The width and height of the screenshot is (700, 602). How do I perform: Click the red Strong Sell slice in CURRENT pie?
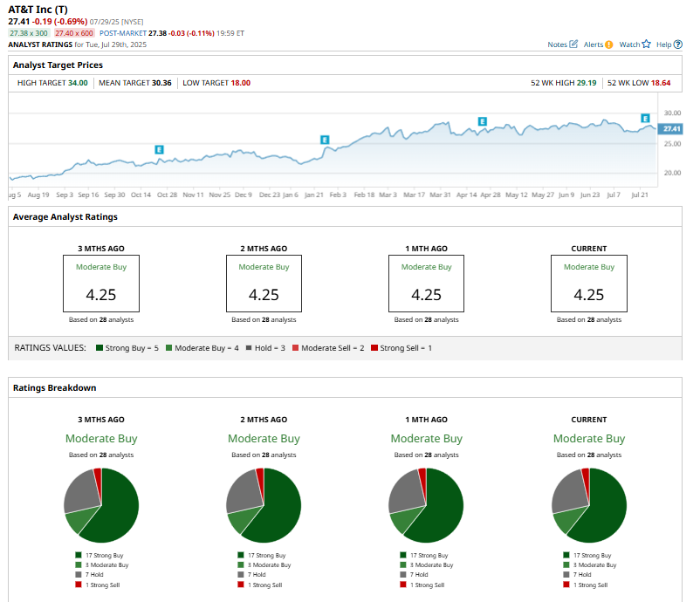pos(586,480)
